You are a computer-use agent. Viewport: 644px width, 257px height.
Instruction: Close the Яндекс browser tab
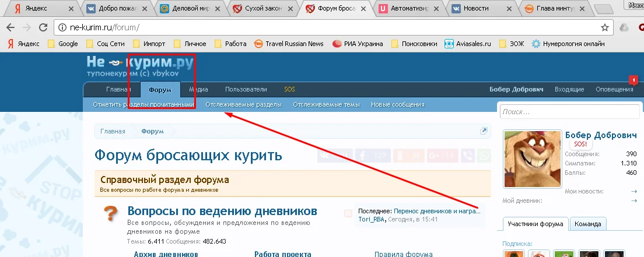coord(71,8)
